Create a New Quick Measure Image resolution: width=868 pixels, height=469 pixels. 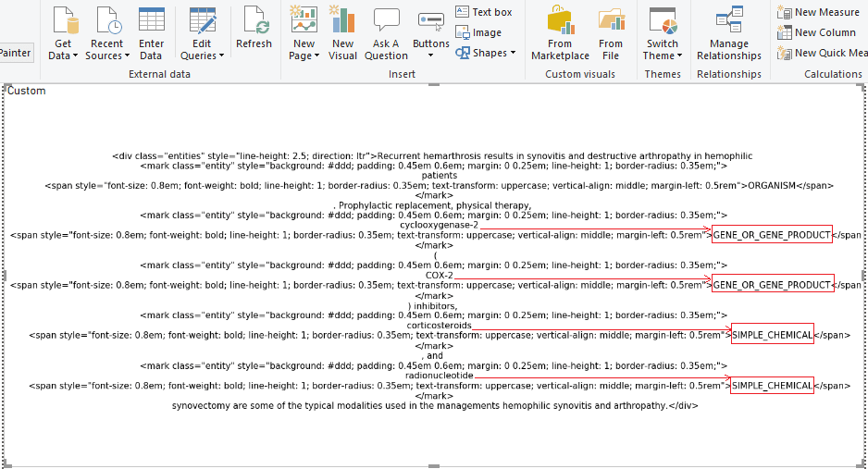(x=822, y=53)
